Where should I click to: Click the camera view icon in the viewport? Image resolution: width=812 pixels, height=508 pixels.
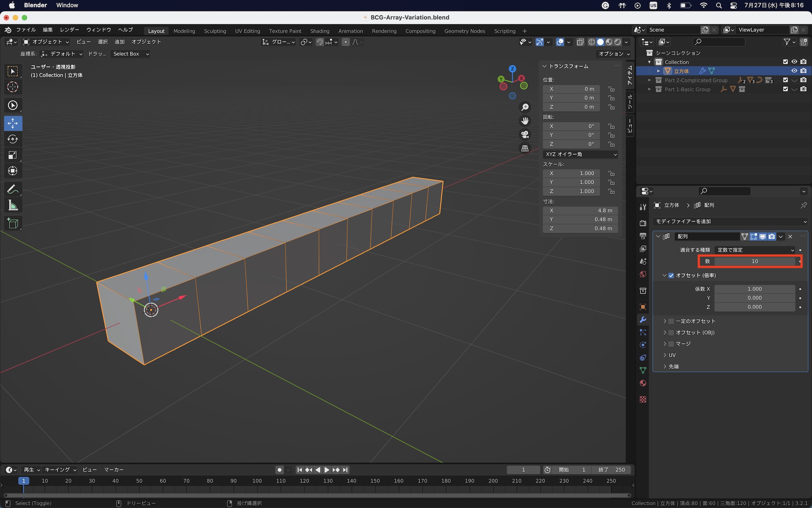point(525,135)
